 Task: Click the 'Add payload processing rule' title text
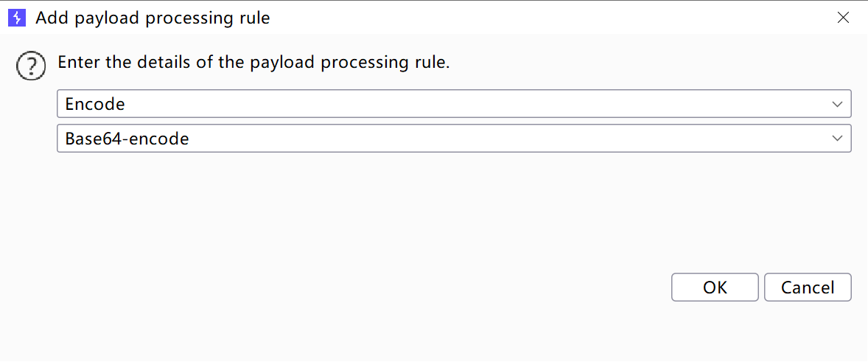coord(153,18)
